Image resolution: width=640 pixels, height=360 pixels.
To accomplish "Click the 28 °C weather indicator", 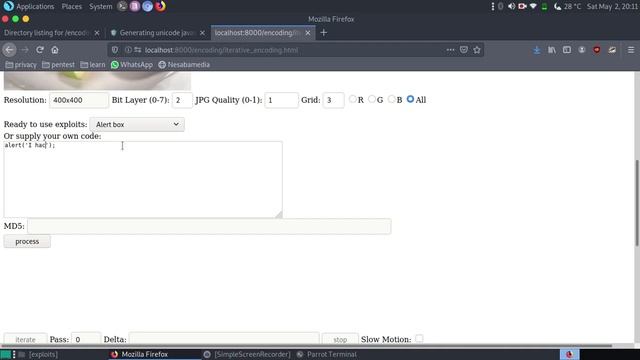I will (568, 6).
